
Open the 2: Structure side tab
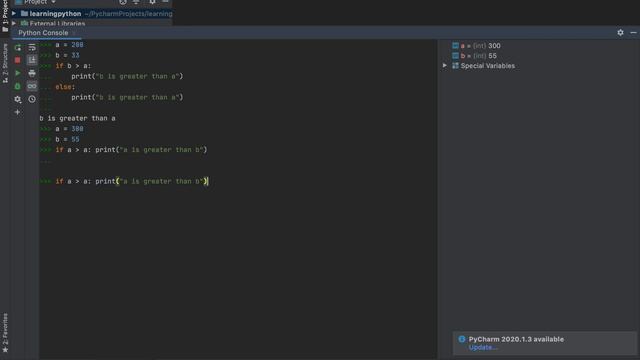5,63
